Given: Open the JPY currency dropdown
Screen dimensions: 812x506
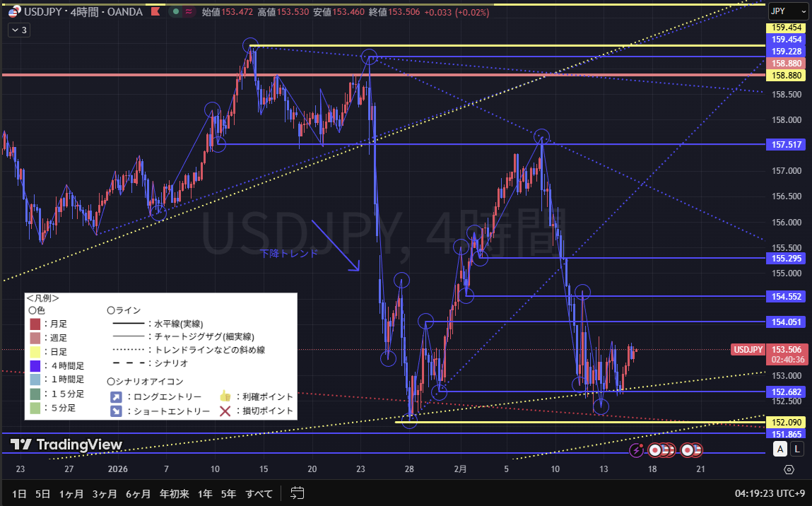Looking at the screenshot, I should click(786, 11).
